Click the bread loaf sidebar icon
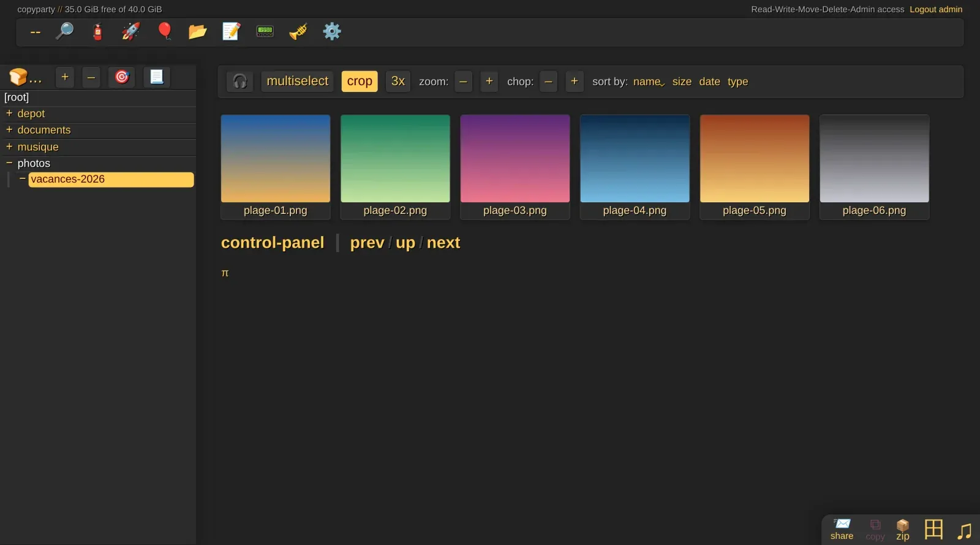The width and height of the screenshot is (980, 545). (25, 77)
